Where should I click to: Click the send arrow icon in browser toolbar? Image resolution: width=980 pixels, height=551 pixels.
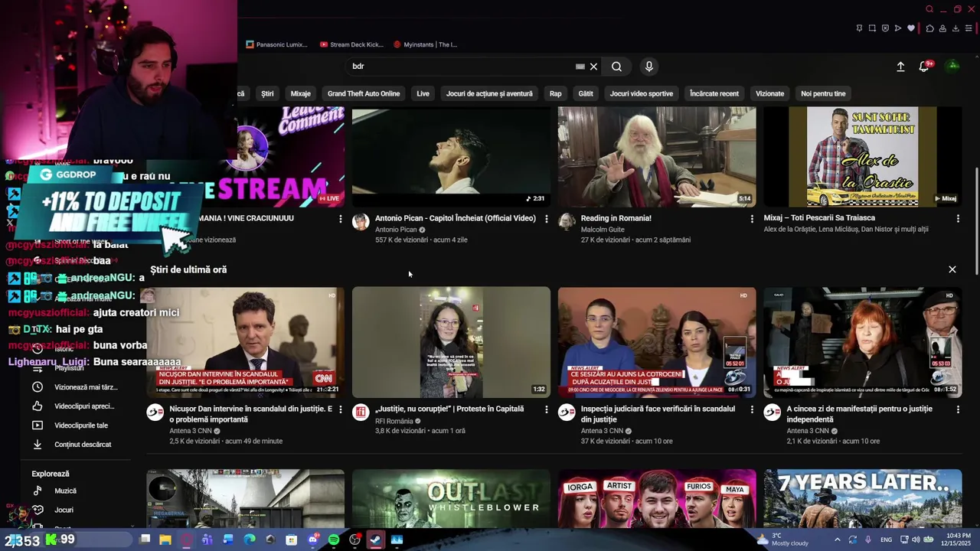point(898,28)
